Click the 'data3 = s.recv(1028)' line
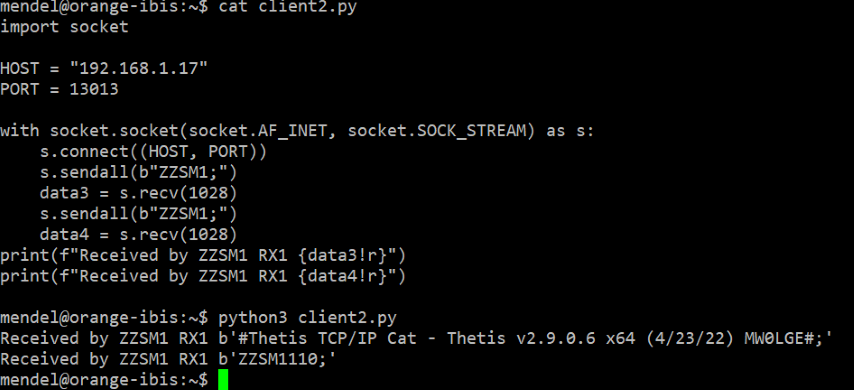Screen dimensions: 854x390 coord(139,193)
